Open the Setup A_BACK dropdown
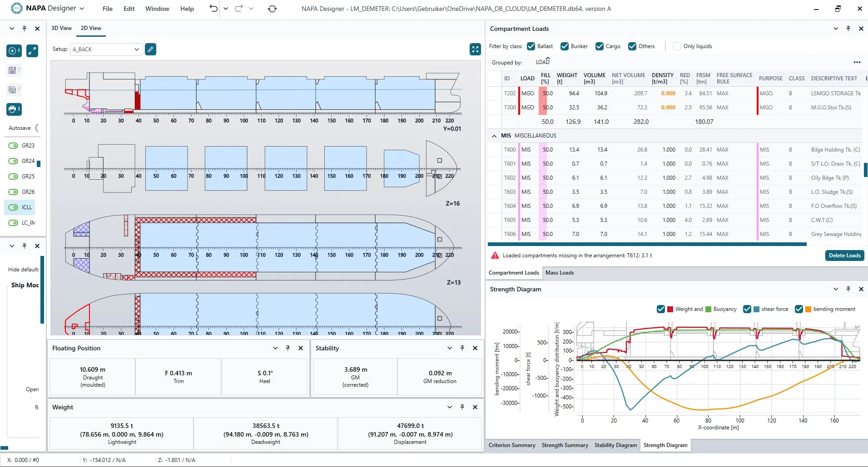This screenshot has height=467, width=868. click(x=106, y=49)
